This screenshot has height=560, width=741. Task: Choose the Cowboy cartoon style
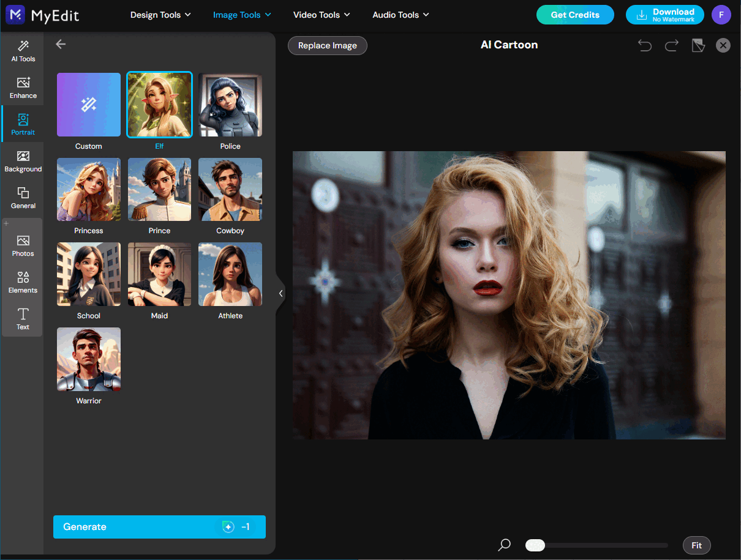[230, 190]
